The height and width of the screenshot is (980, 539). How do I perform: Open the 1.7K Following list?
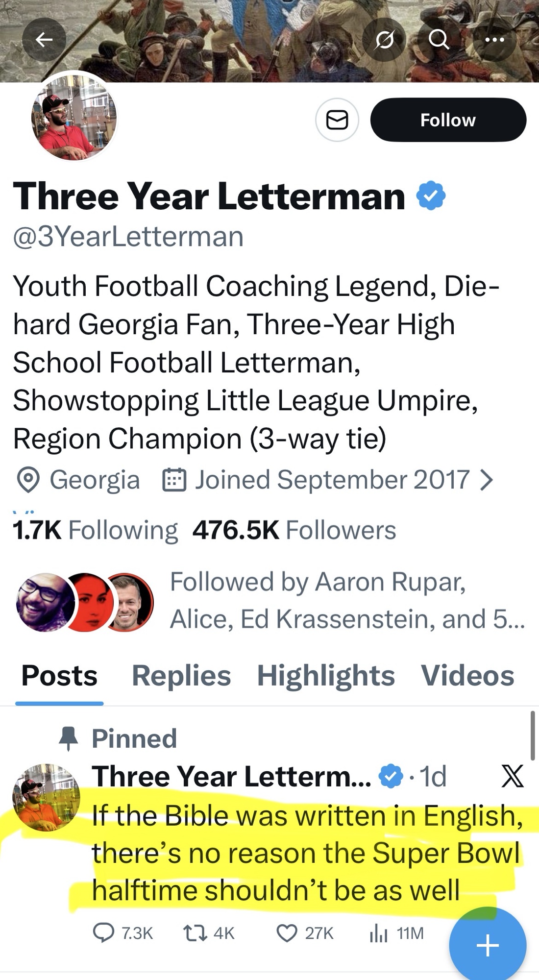[x=96, y=530]
